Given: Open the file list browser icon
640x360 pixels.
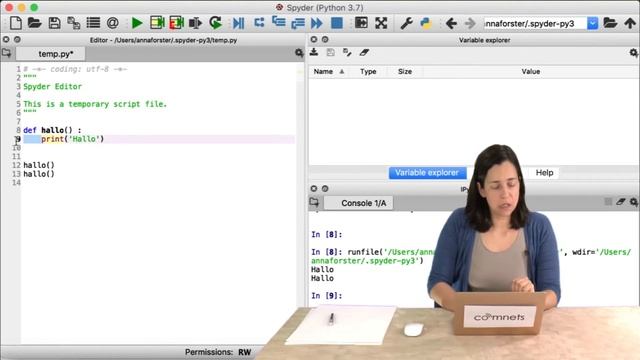Looking at the screenshot, I should (93, 23).
